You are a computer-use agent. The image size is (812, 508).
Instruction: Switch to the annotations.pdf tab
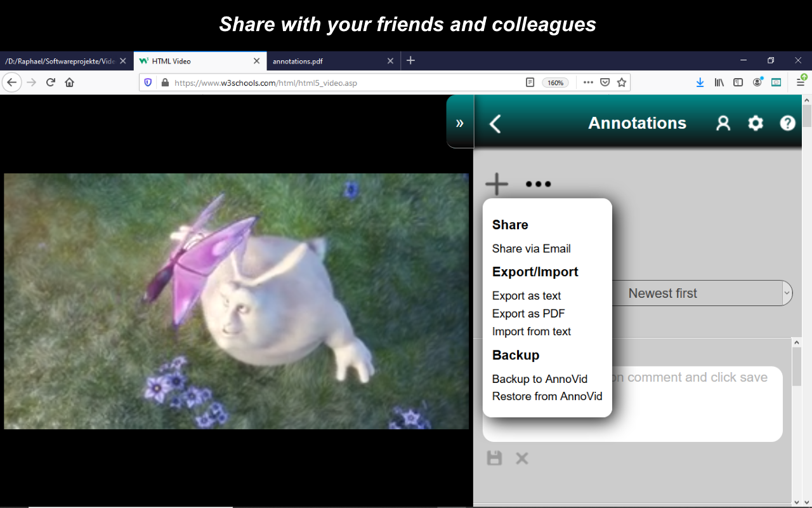334,61
